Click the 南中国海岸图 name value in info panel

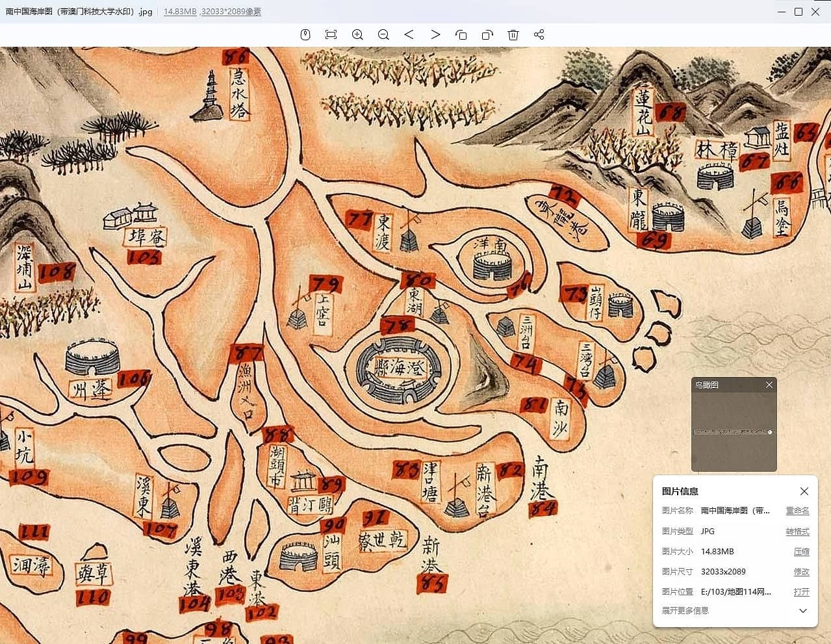(x=735, y=511)
